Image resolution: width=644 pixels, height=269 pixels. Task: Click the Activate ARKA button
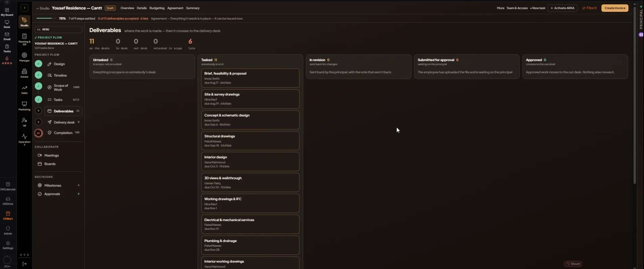click(x=562, y=8)
